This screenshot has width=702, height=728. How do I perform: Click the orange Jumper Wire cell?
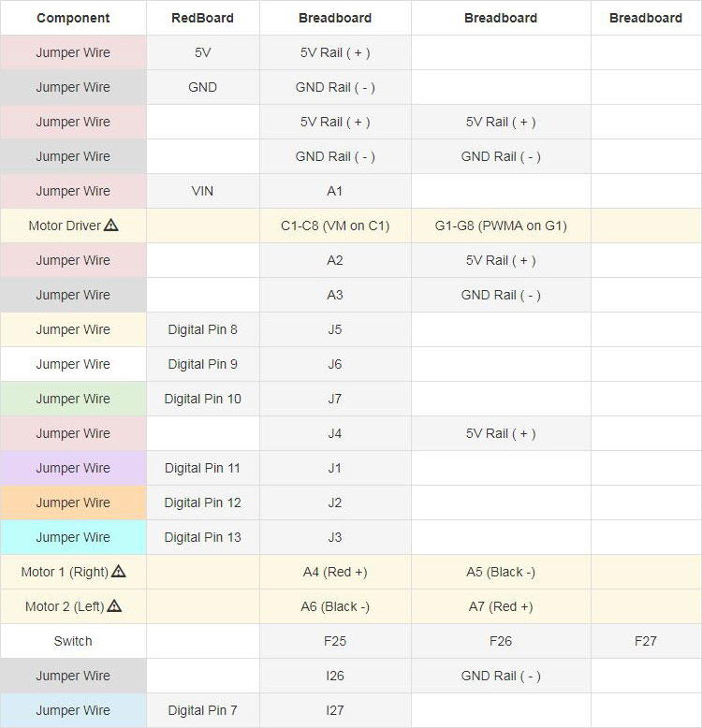pos(73,502)
